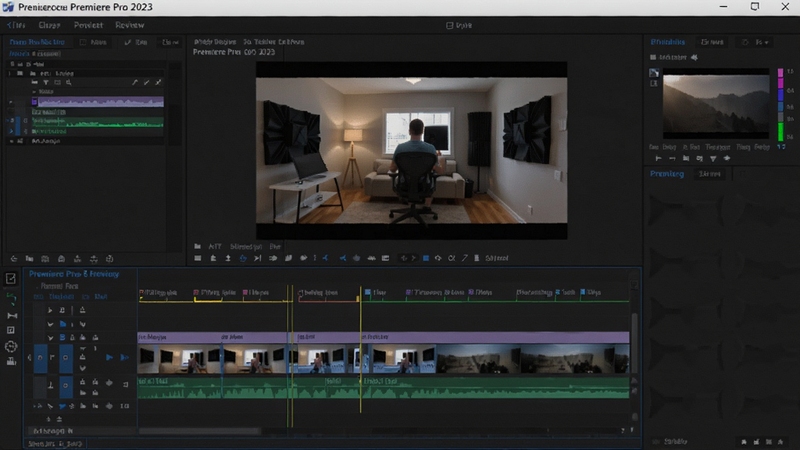Click the histogram bars tool below the gear
This screenshot has width=800, height=450.
(11, 362)
